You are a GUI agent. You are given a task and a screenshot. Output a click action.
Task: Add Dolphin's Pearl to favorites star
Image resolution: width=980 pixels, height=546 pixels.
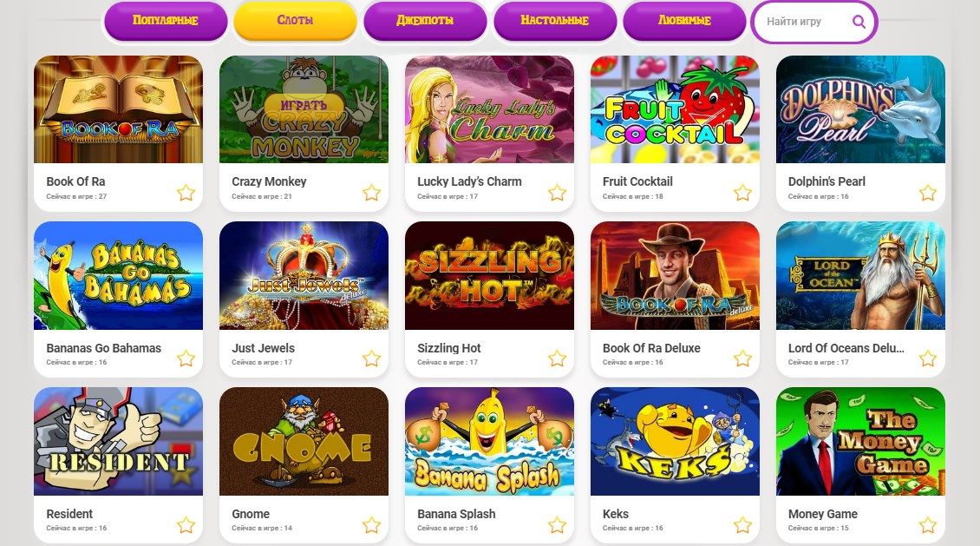point(927,193)
